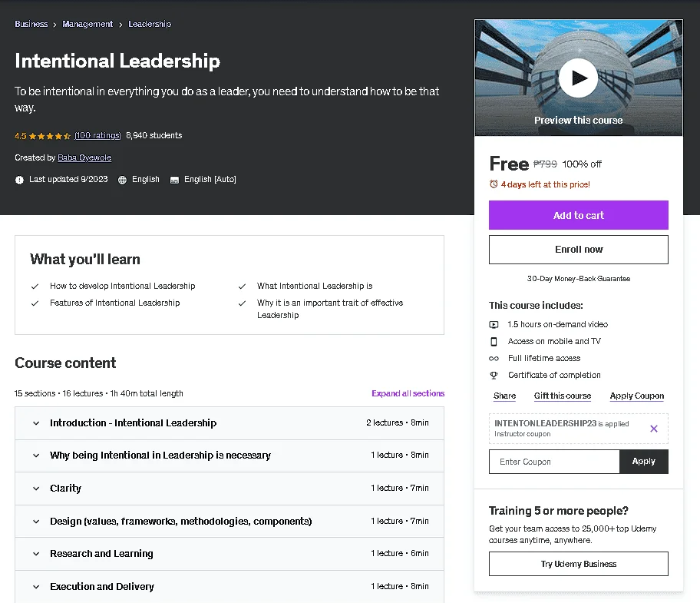Click checkmark beside Features of Intentional Leadership
Viewport: 700px width, 603px height.
click(35, 303)
